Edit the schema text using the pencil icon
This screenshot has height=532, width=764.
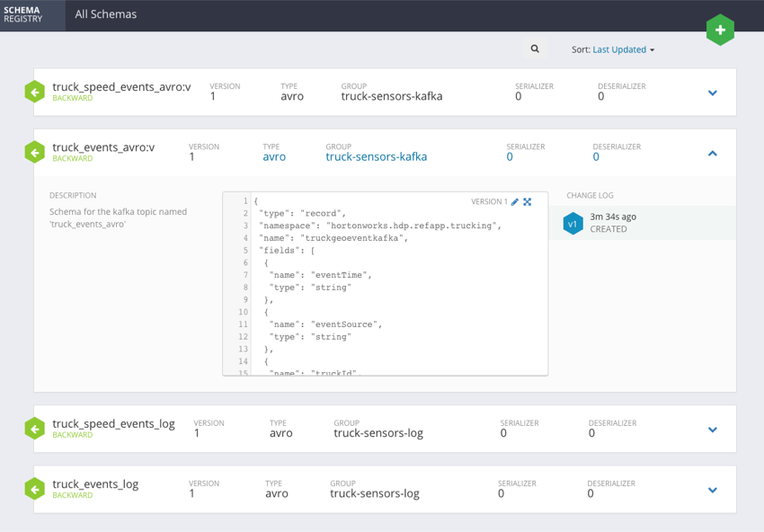click(515, 202)
